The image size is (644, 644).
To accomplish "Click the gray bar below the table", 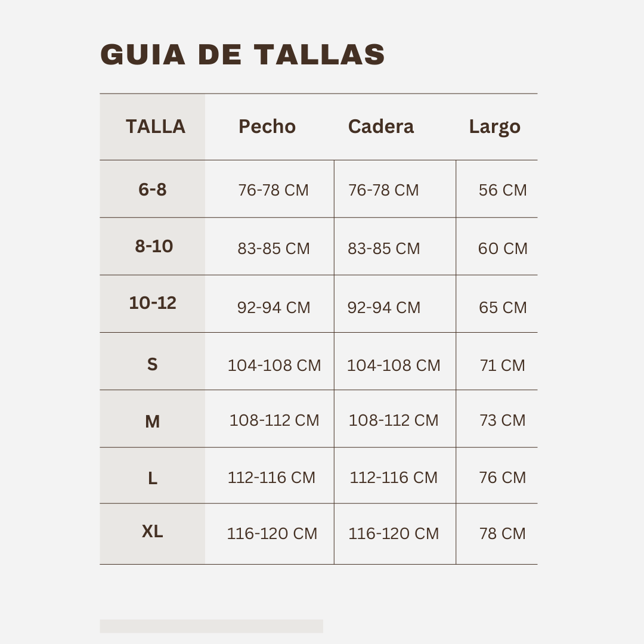I will [x=211, y=626].
